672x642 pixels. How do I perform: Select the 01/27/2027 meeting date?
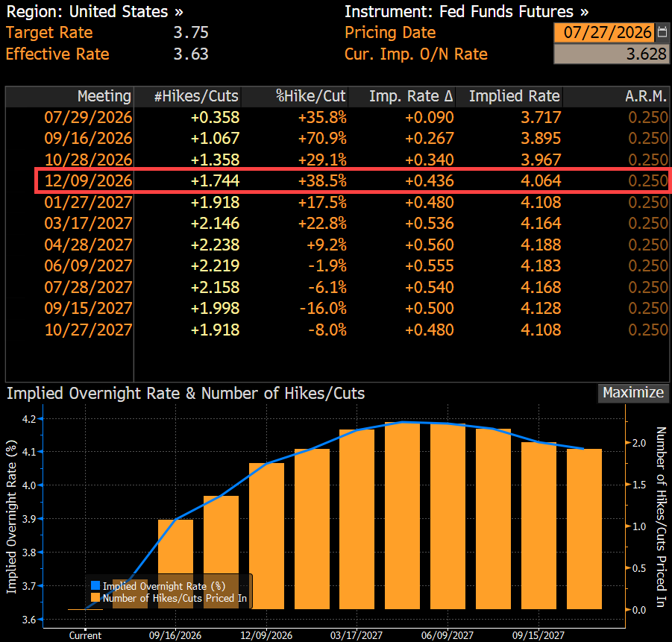tap(88, 202)
